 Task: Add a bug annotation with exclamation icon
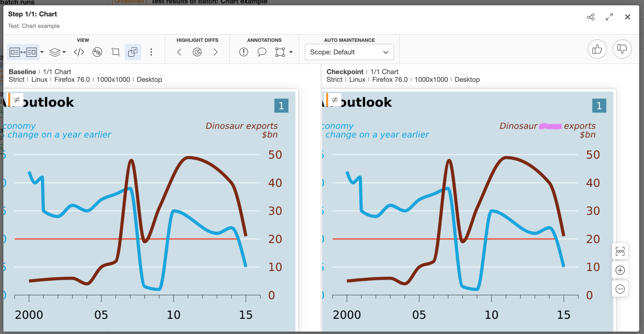(243, 52)
